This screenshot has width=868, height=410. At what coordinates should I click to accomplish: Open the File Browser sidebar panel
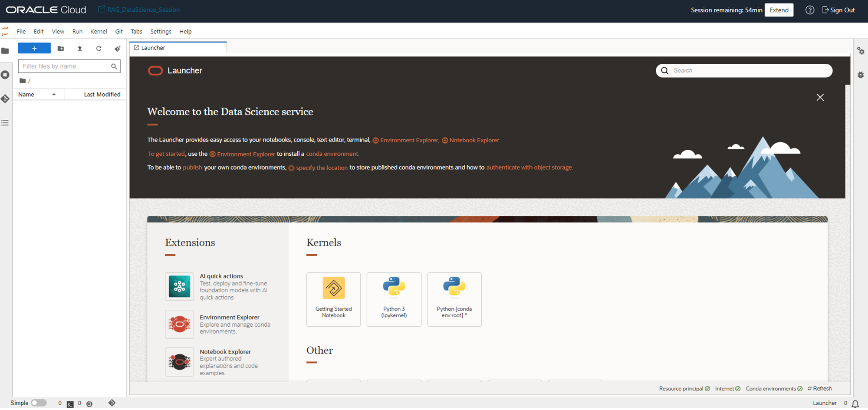pyautogui.click(x=5, y=51)
